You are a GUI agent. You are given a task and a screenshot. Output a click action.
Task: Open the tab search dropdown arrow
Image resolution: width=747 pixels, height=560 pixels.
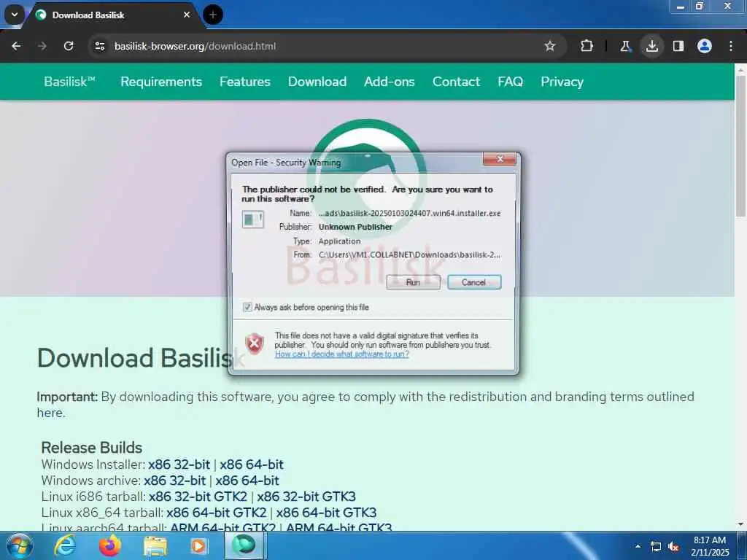coord(15,15)
